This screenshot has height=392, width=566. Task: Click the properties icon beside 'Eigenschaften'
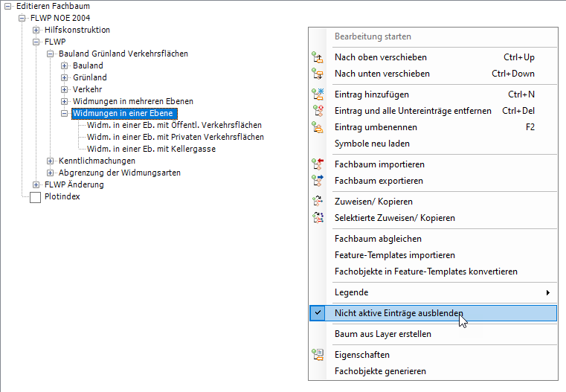(x=318, y=355)
